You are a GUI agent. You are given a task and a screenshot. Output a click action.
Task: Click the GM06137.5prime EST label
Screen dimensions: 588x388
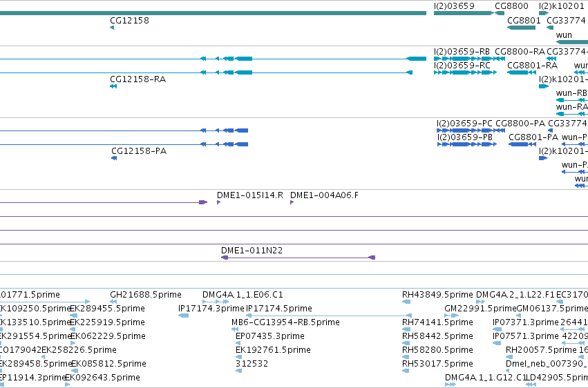click(x=552, y=309)
